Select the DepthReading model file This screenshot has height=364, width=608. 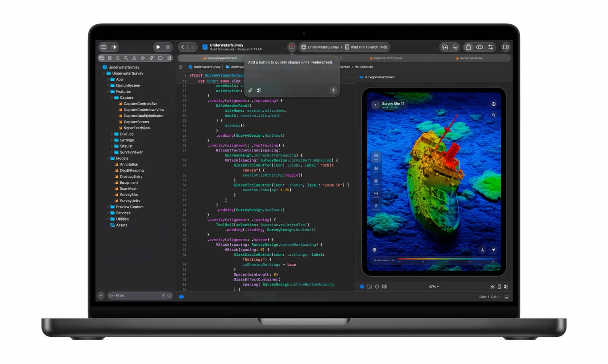point(129,170)
